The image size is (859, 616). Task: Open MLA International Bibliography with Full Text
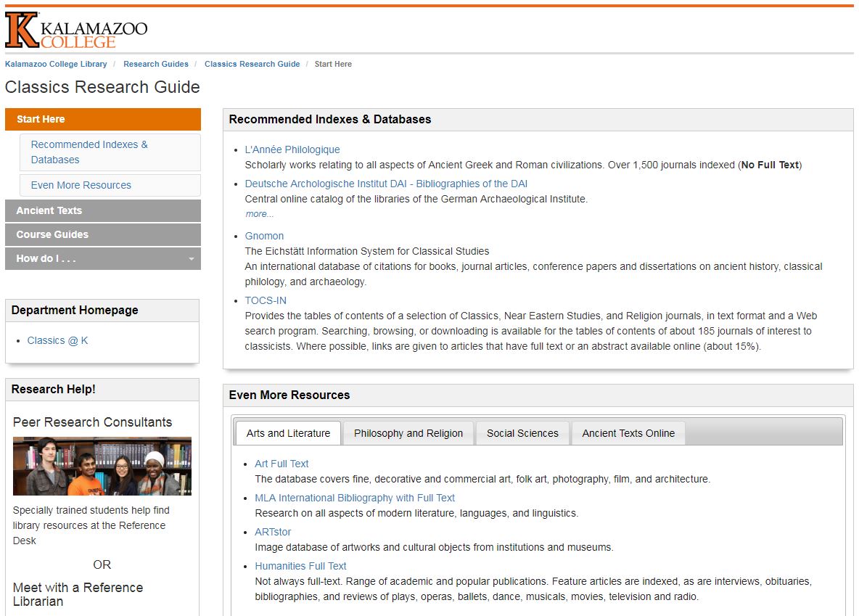355,498
